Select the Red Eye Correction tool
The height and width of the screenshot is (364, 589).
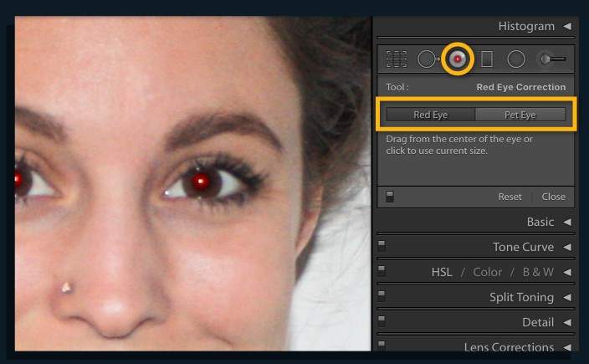tap(457, 59)
